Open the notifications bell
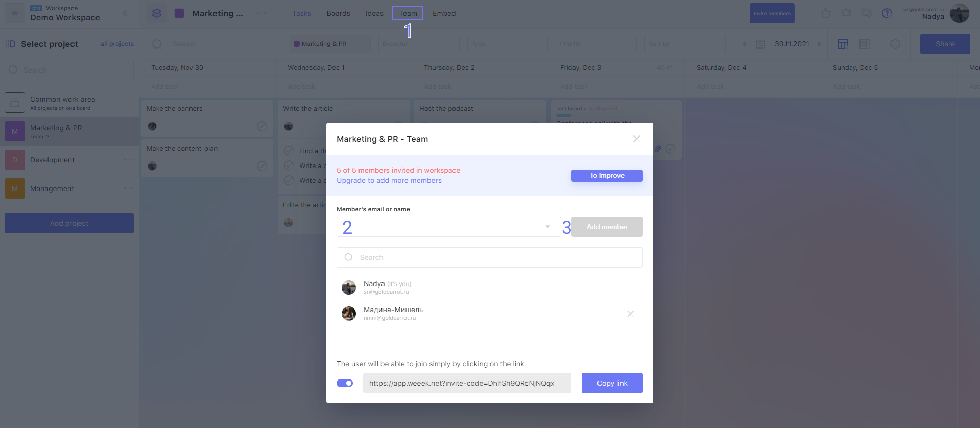The height and width of the screenshot is (428, 980). pyautogui.click(x=846, y=13)
